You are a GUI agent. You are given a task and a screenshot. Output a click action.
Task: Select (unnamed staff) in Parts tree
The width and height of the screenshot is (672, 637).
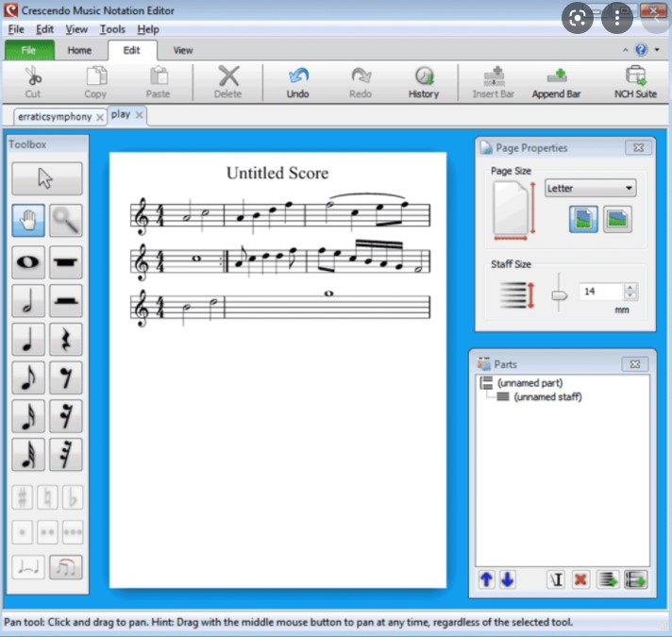pyautogui.click(x=547, y=396)
